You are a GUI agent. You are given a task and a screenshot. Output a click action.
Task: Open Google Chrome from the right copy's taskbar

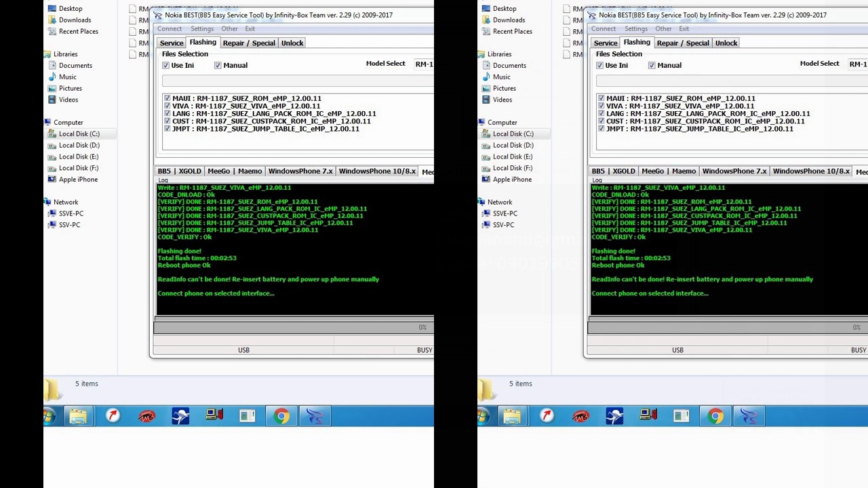[715, 416]
